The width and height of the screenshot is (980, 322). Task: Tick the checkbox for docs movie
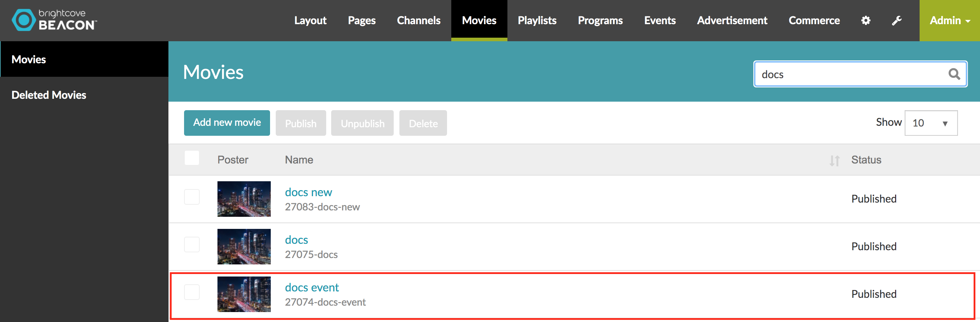pyautogui.click(x=192, y=245)
